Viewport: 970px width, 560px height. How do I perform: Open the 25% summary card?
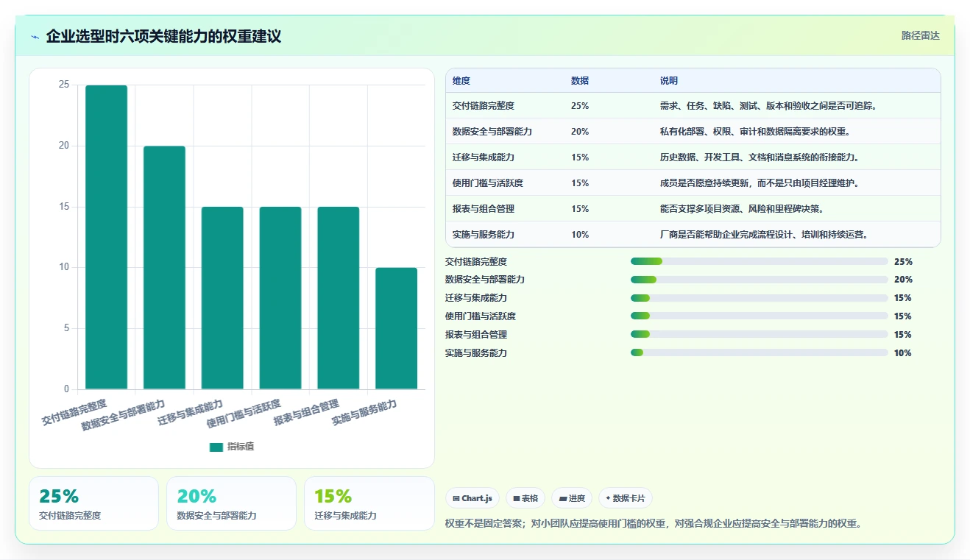coord(93,503)
